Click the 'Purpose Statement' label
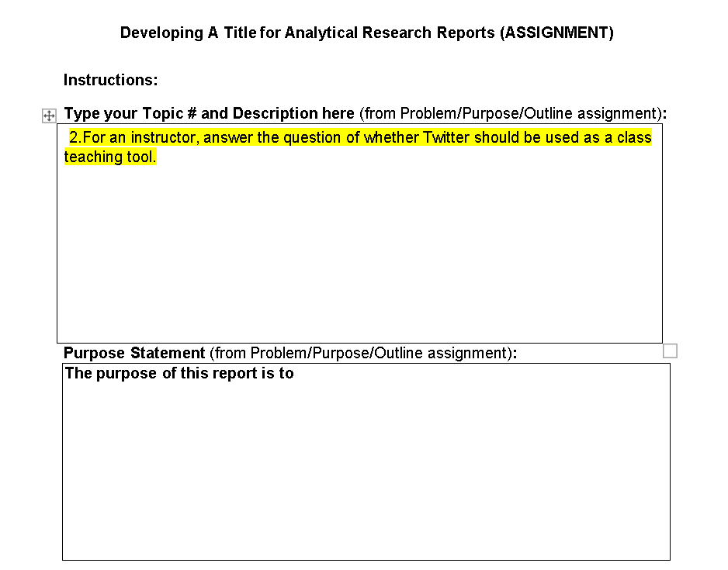Image resolution: width=728 pixels, height=570 pixels. (134, 354)
